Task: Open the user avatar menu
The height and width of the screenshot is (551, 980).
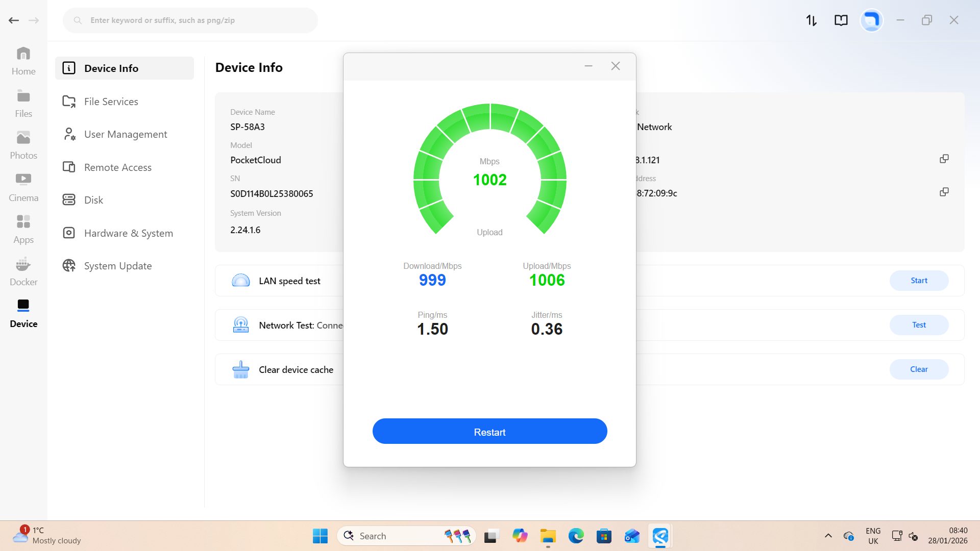Action: pyautogui.click(x=871, y=20)
